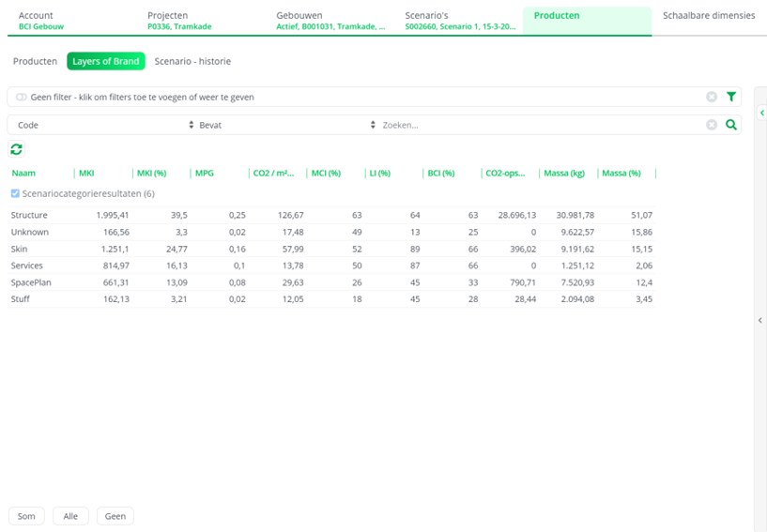
Task: Open the Code field dropdown
Action: (105, 125)
